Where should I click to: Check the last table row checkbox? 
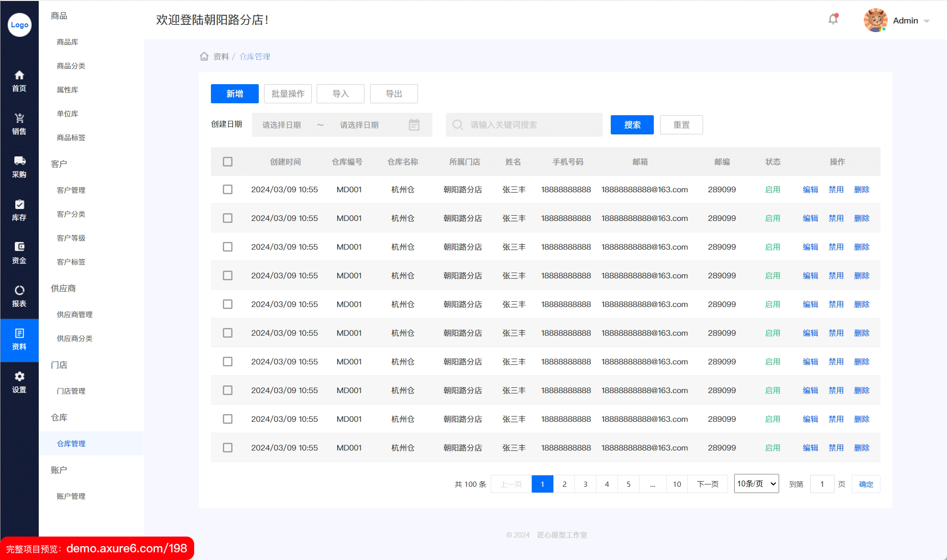tap(228, 448)
